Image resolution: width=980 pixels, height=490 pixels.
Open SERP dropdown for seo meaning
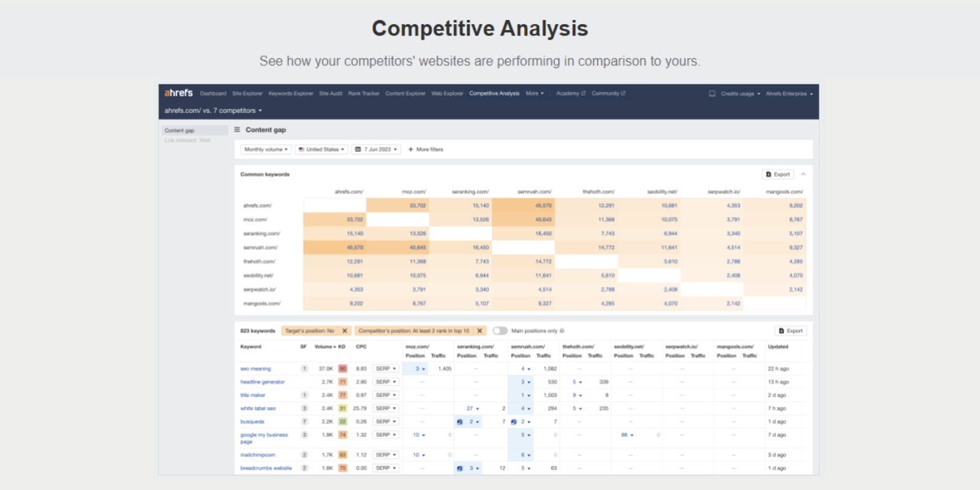tap(386, 369)
